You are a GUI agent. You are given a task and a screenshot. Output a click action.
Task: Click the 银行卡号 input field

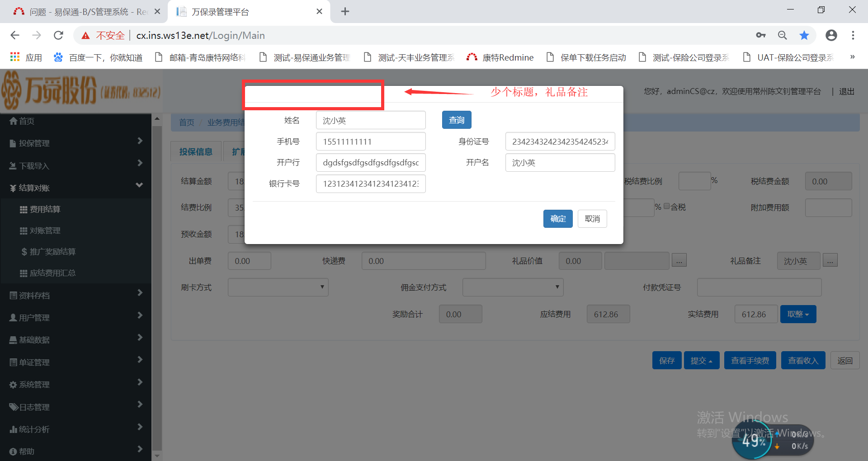(x=371, y=183)
